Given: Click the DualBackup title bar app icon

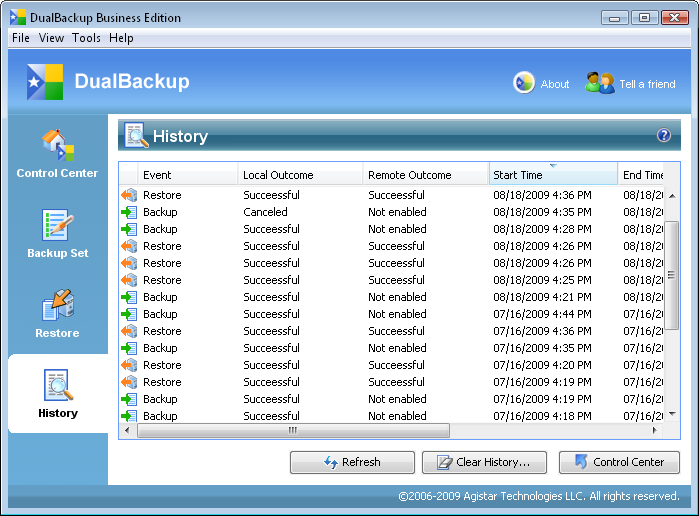Looking at the screenshot, I should (18, 17).
